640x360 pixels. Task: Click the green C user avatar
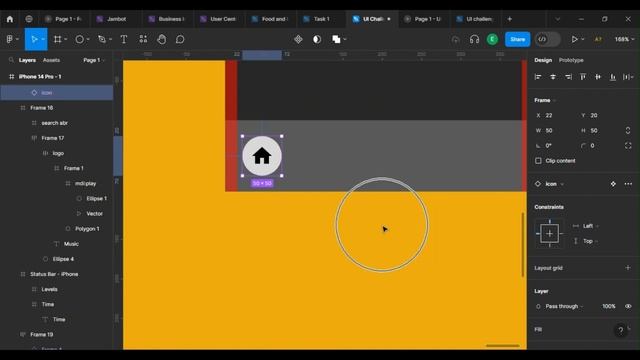coord(492,39)
